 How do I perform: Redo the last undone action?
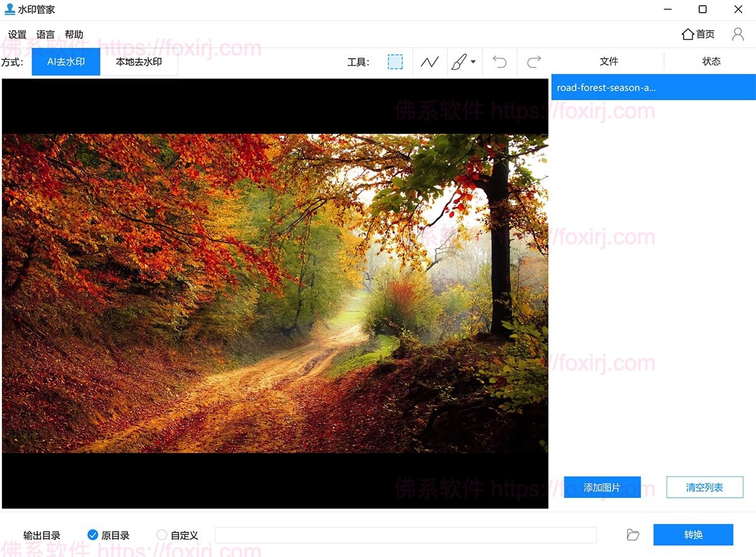tap(534, 62)
